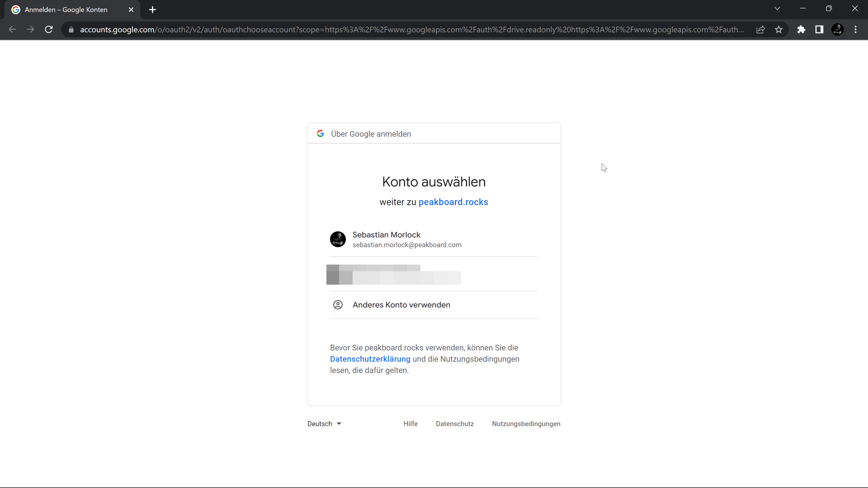Open the Chrome profile avatar

pyautogui.click(x=838, y=30)
